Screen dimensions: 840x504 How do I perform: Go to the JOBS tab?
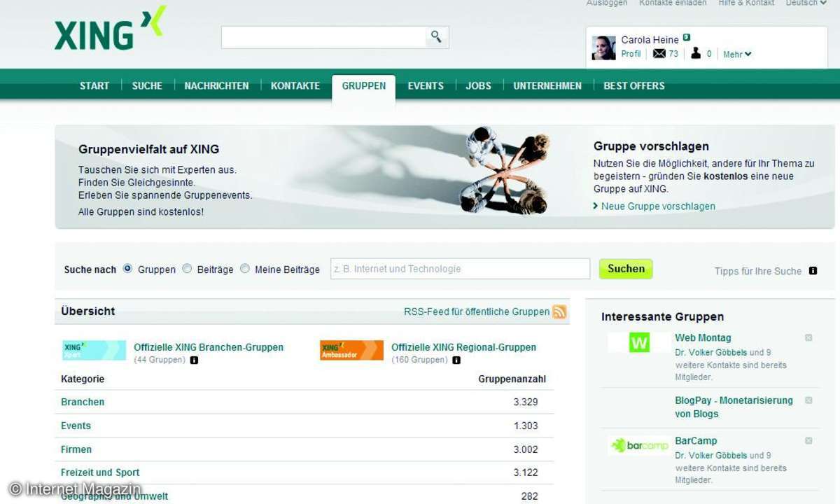479,86
